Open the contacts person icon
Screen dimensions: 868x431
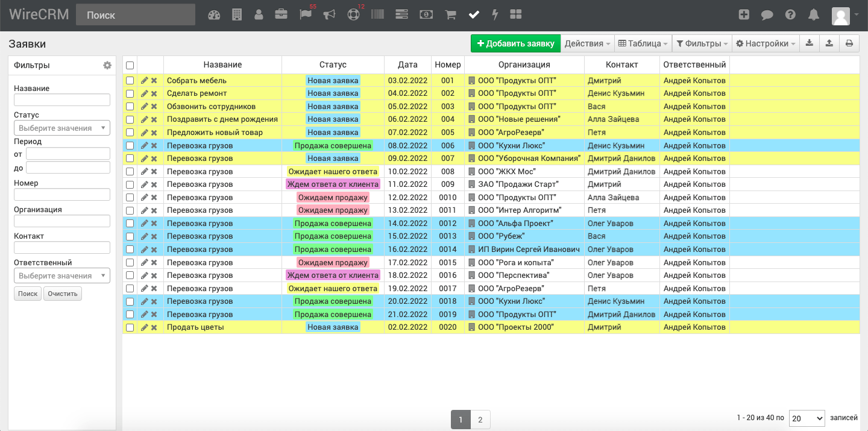tap(259, 15)
